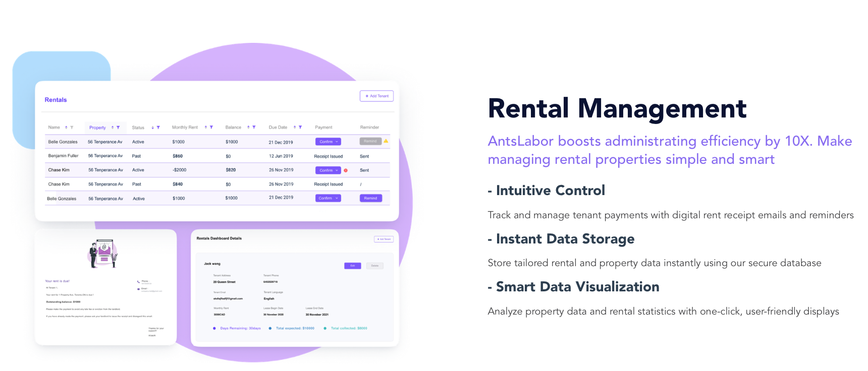Click the Edit button for Jack wang
The width and height of the screenshot is (868, 371).
tap(353, 266)
